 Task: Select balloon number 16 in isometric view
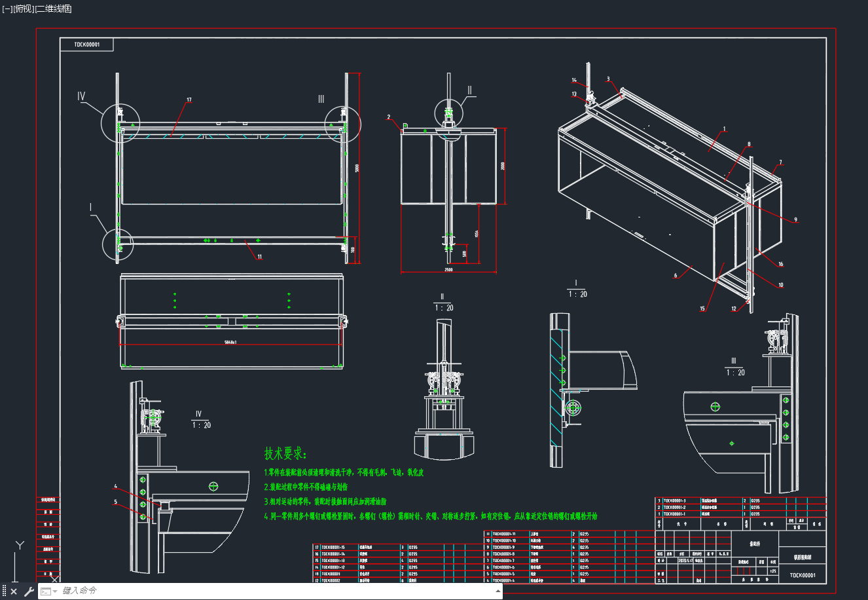coord(780,265)
